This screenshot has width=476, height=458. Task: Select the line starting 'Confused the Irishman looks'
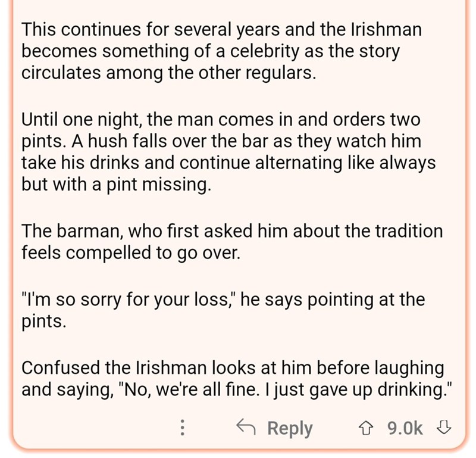pyautogui.click(x=233, y=367)
